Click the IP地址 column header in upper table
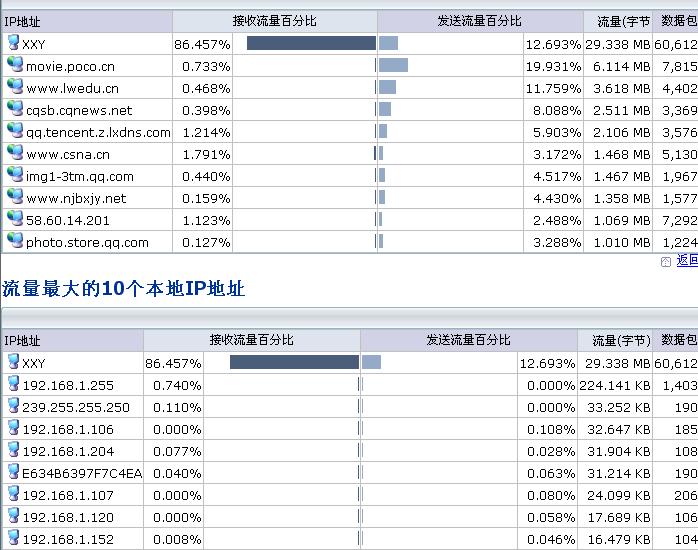The image size is (698, 550). 24,21
